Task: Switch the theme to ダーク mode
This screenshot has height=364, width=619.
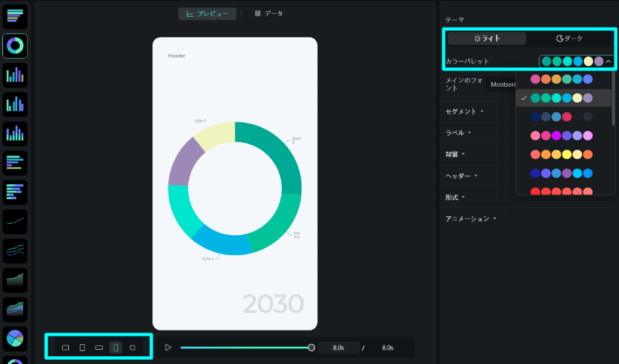Action: click(568, 38)
